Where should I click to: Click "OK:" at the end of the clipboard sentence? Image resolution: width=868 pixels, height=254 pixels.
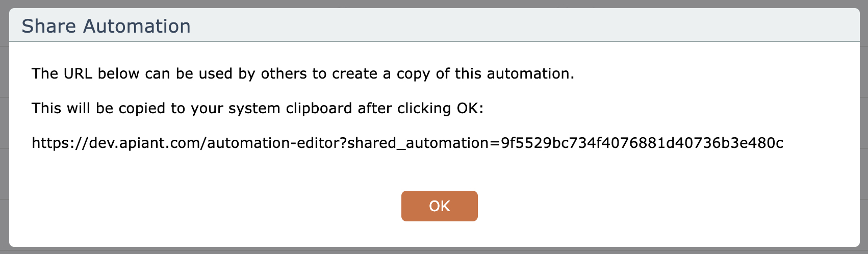pyautogui.click(x=470, y=108)
